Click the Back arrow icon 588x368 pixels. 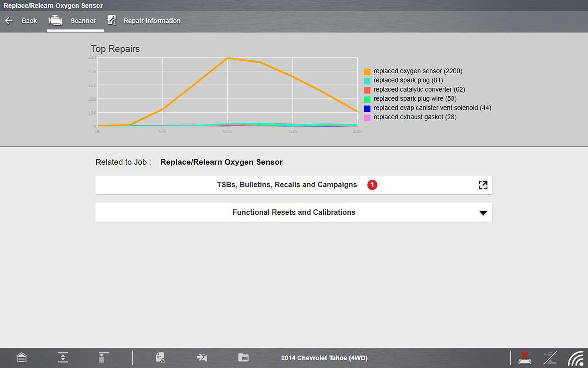pos(9,21)
